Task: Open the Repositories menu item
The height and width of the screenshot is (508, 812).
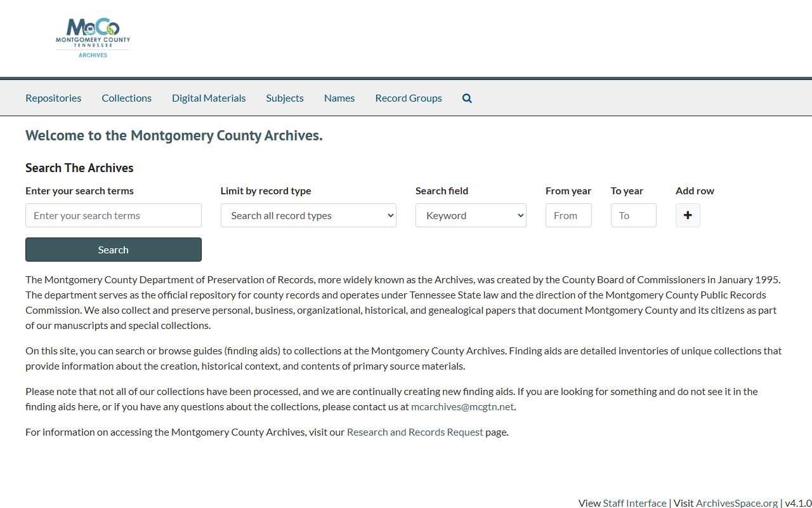Action: (53, 98)
